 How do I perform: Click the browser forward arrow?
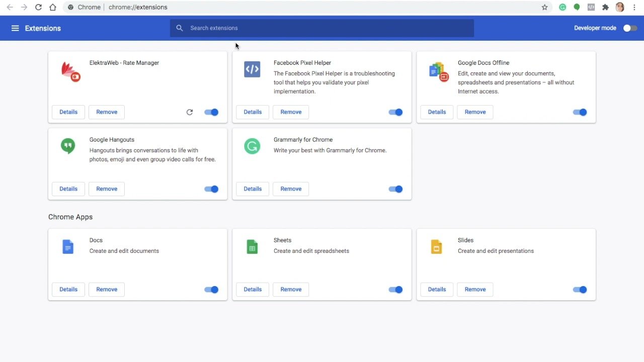[24, 7]
